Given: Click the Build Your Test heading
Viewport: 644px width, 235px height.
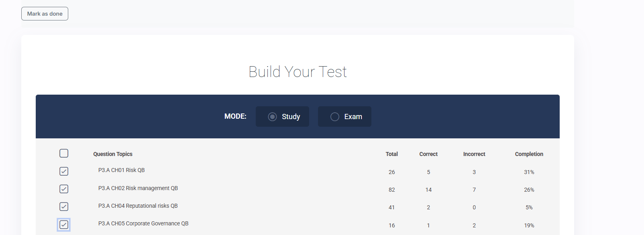Looking at the screenshot, I should [298, 72].
